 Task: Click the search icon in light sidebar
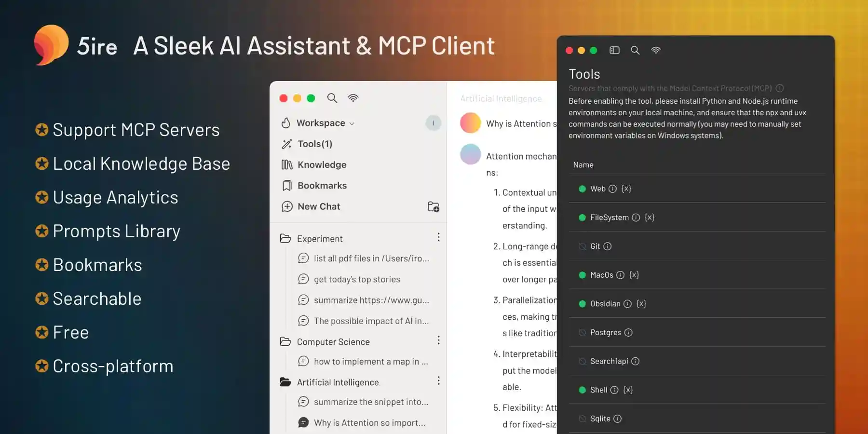[x=332, y=98]
